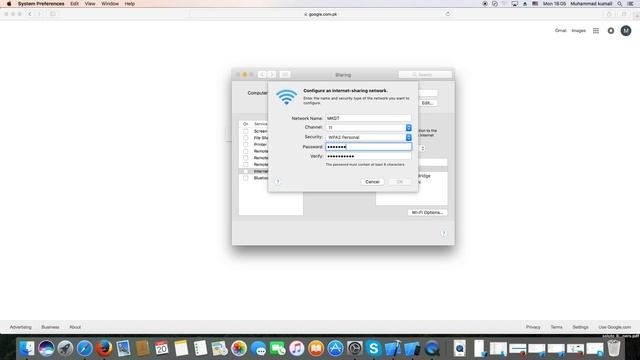Open App Store icon in Dock
Screen dimensions: 640x360
tap(335, 348)
